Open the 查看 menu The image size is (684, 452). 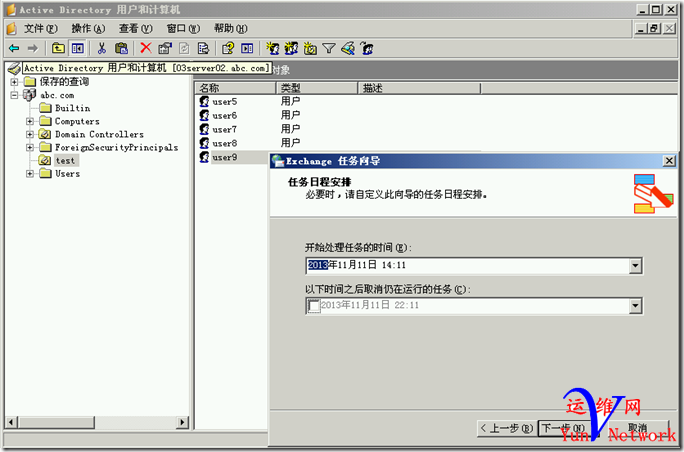136,29
